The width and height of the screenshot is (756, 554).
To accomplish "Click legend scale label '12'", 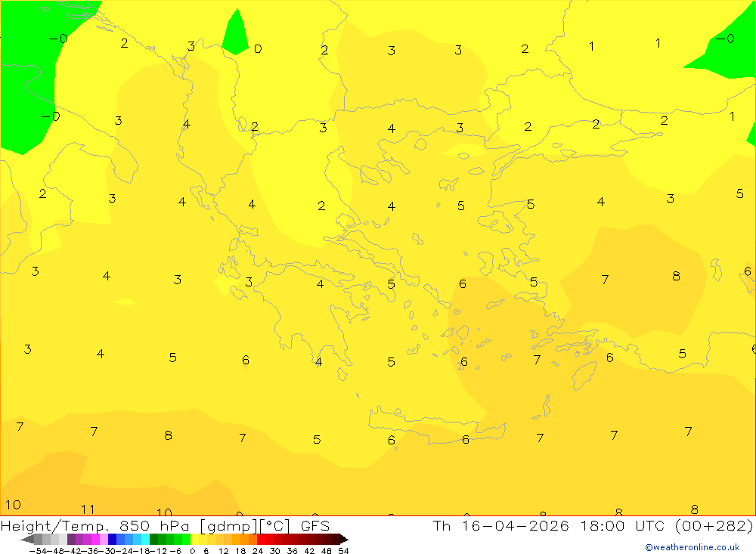I will click(224, 551).
